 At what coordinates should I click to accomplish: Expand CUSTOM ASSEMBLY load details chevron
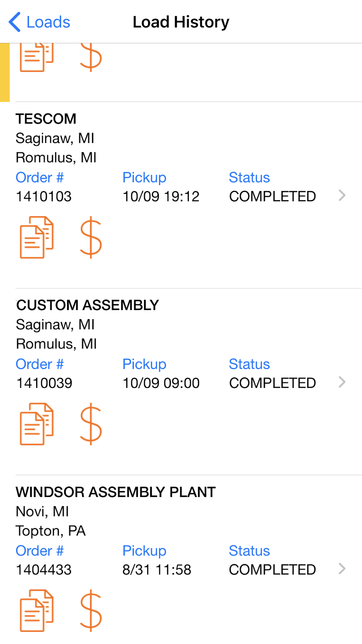[x=342, y=382]
